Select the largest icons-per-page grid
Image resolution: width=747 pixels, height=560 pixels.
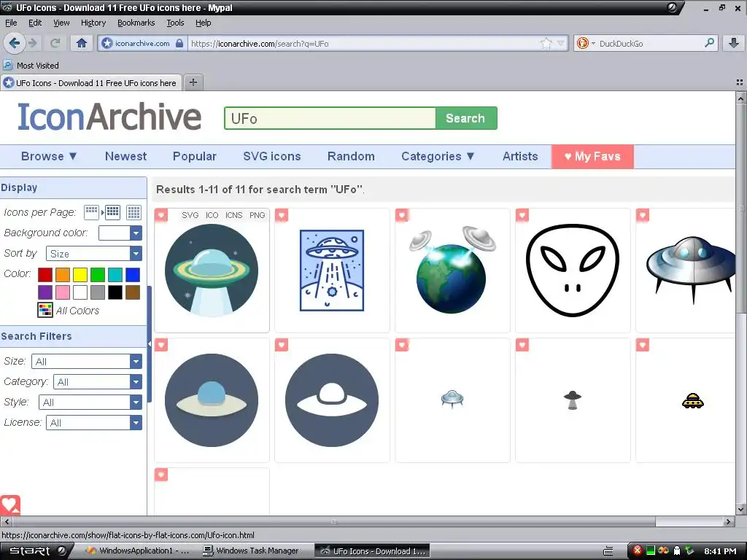click(134, 212)
